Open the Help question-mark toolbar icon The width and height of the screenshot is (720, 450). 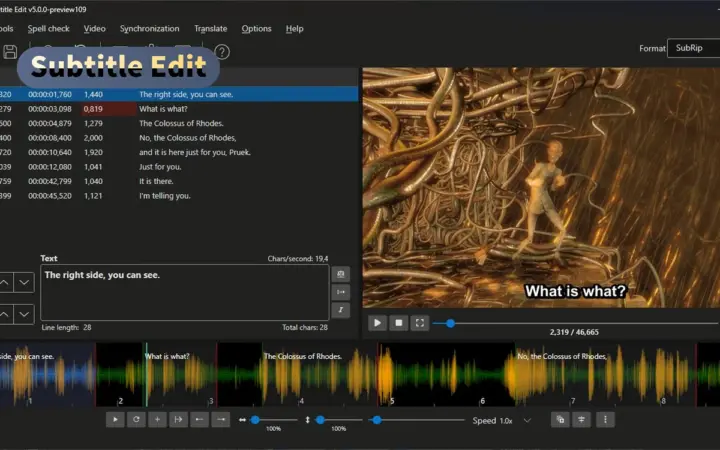point(222,52)
